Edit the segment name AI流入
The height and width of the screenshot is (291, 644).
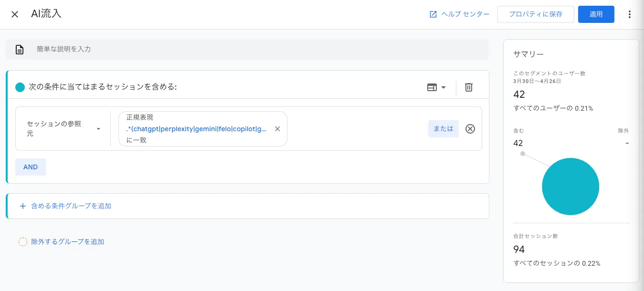[46, 14]
